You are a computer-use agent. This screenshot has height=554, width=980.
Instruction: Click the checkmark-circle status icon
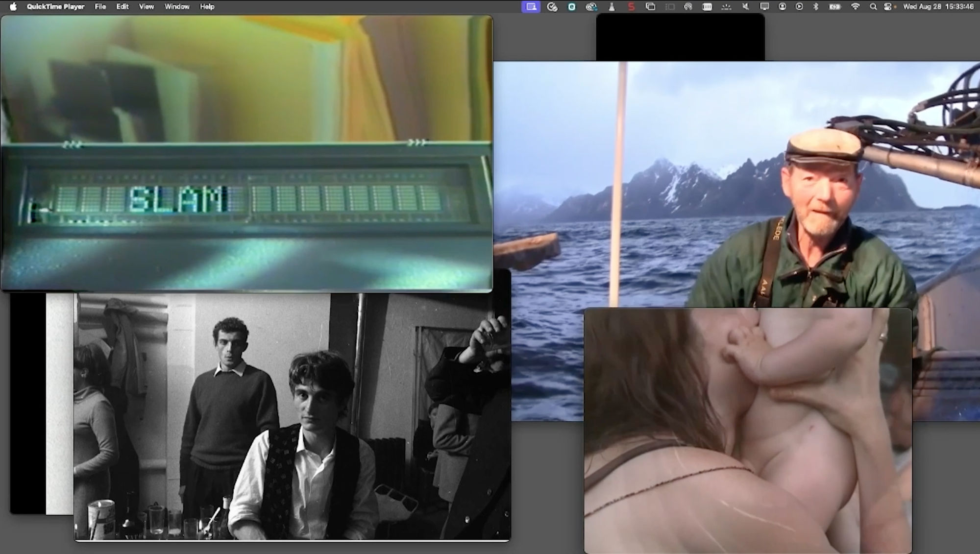552,6
